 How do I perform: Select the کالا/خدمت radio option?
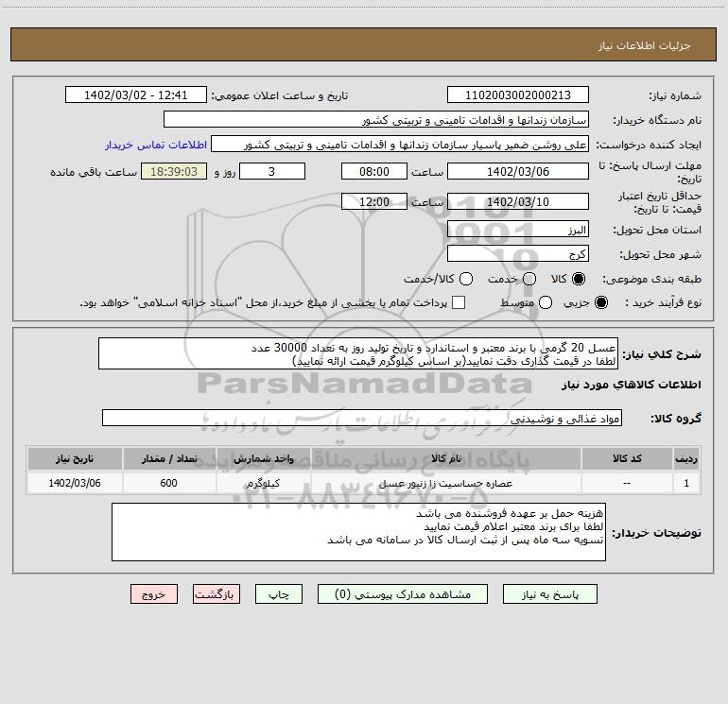tap(466, 279)
